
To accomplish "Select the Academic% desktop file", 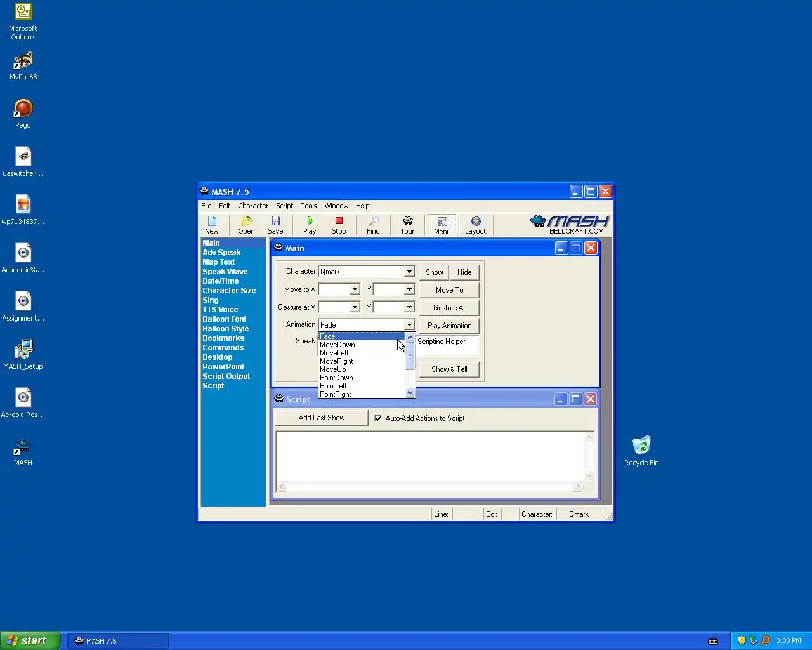I will (23, 258).
